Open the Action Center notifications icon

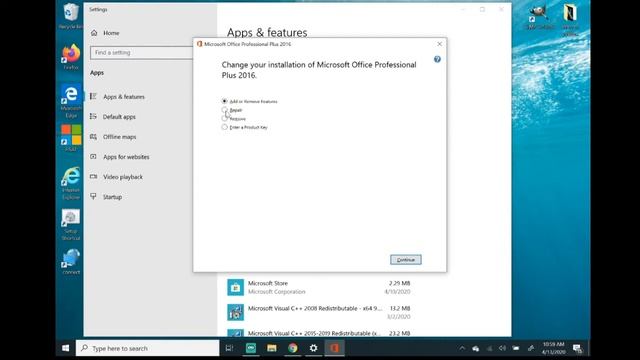[x=578, y=348]
